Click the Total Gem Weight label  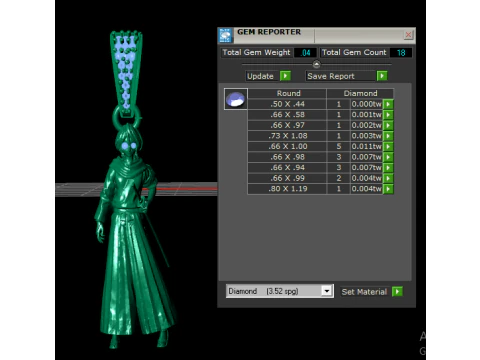[x=256, y=53]
